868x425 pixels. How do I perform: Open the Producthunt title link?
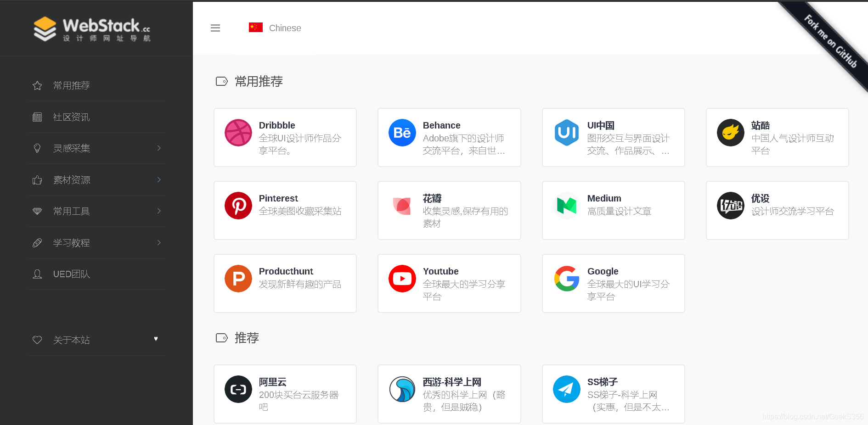[286, 271]
